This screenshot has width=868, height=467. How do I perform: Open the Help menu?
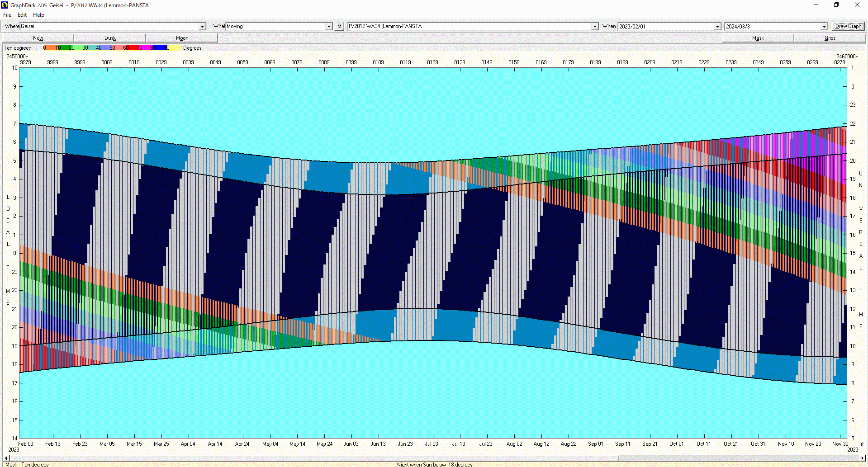tap(38, 15)
